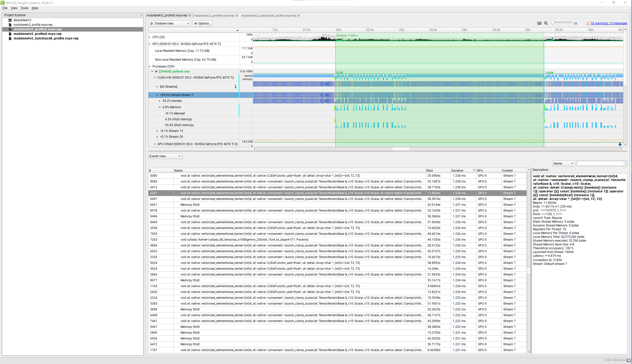Expand the CPU (20) row
This screenshot has width=632, height=364.
[150, 37]
